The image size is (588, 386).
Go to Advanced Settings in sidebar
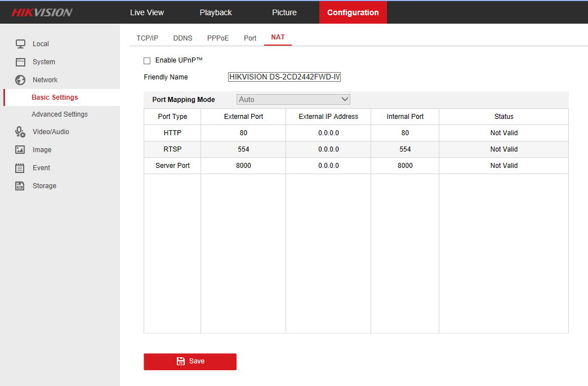60,114
